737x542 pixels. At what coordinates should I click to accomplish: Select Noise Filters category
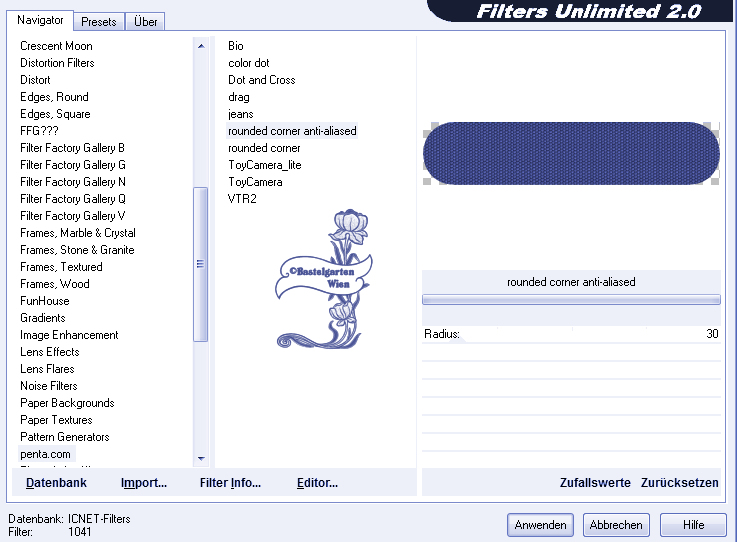[49, 386]
